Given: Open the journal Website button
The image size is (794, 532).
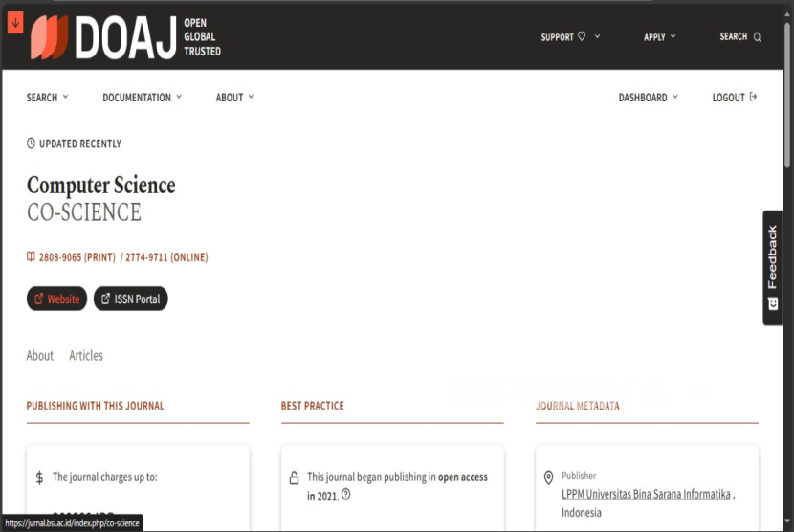Looking at the screenshot, I should click(56, 299).
